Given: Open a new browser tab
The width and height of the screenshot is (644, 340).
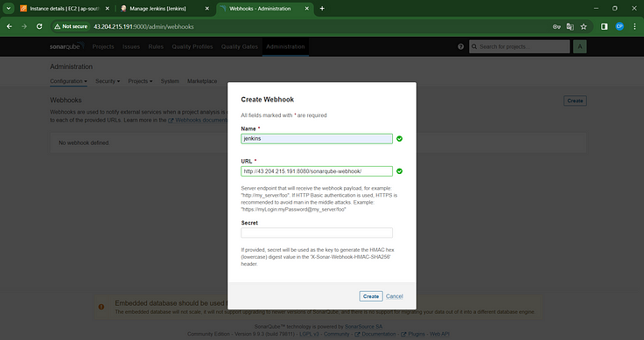Looking at the screenshot, I should coord(322,9).
